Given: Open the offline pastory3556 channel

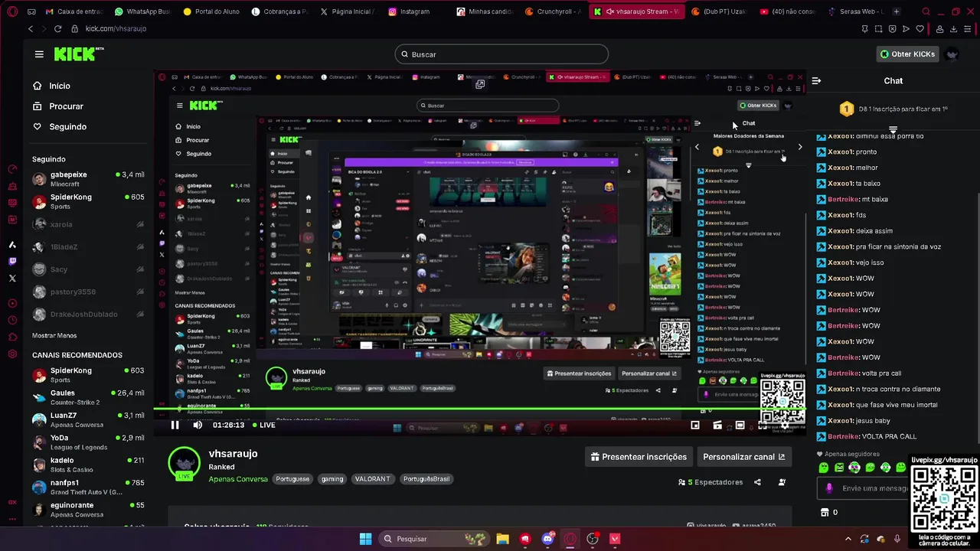Looking at the screenshot, I should pos(88,292).
